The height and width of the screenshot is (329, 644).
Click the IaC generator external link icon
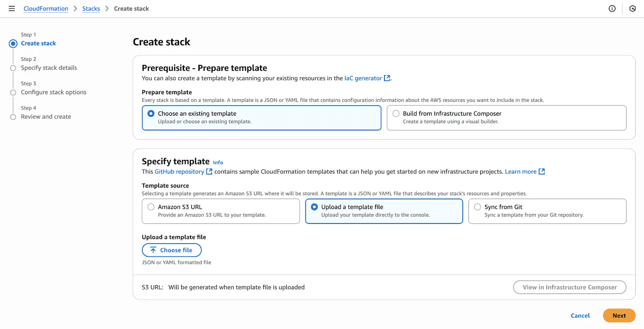387,78
